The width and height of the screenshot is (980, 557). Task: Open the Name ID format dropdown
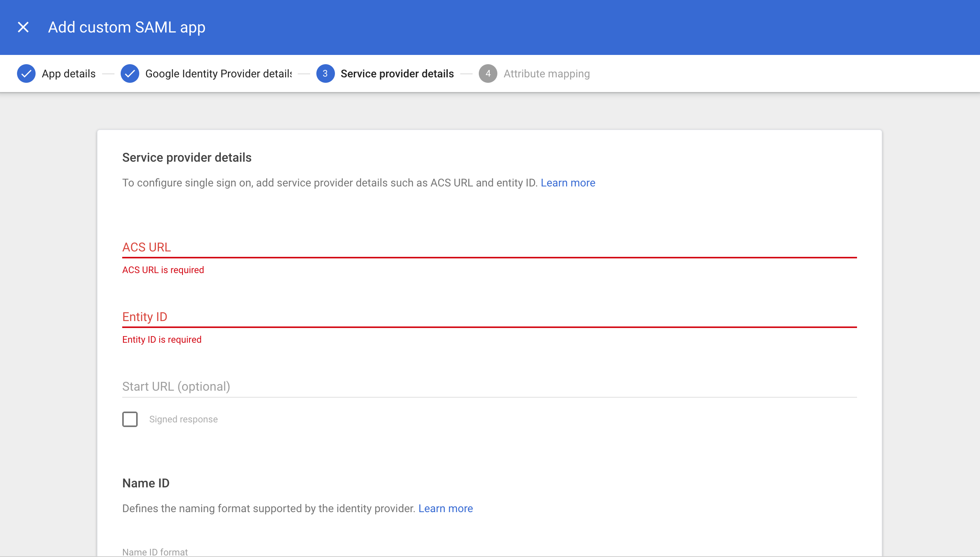[155, 552]
